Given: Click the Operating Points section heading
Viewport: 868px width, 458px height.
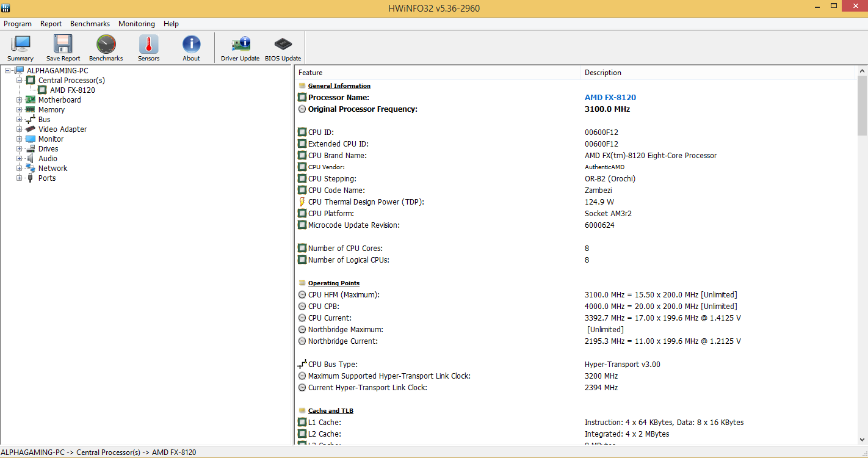Looking at the screenshot, I should (x=334, y=283).
